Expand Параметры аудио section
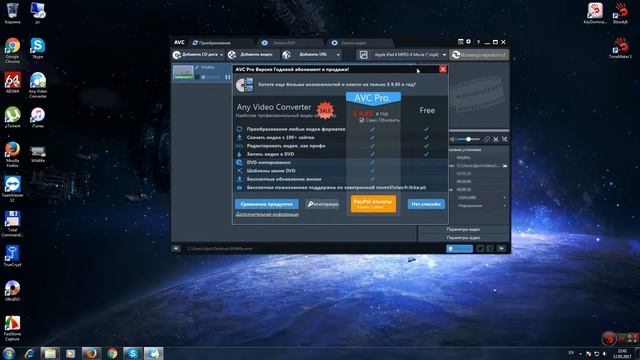640x360 pixels. pos(463,238)
